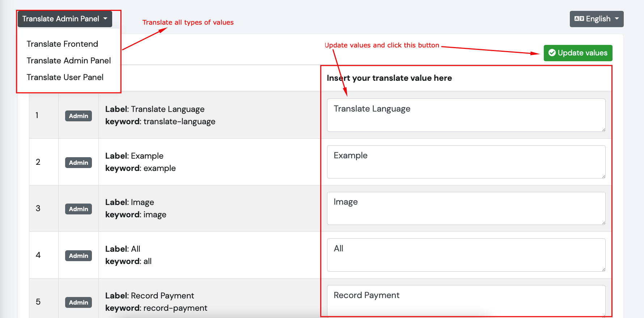Click the Admin badge in row 1
The image size is (644, 318).
[79, 116]
